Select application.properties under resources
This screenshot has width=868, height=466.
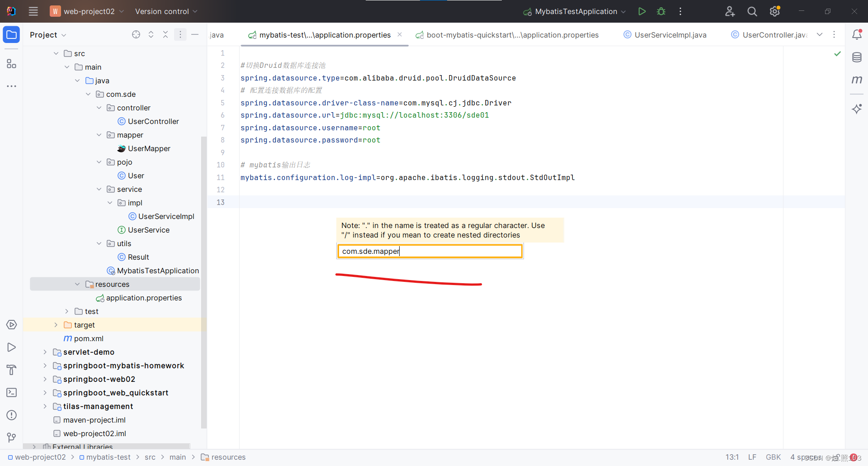pyautogui.click(x=139, y=298)
